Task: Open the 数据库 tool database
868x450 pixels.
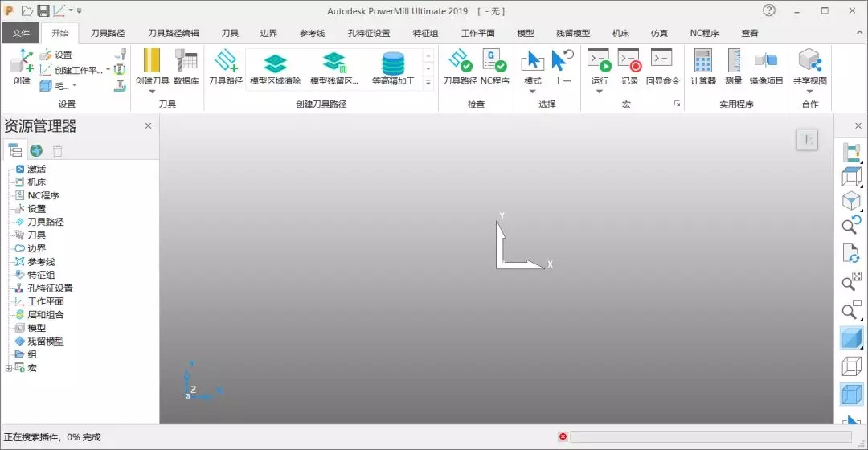Action: pyautogui.click(x=186, y=60)
